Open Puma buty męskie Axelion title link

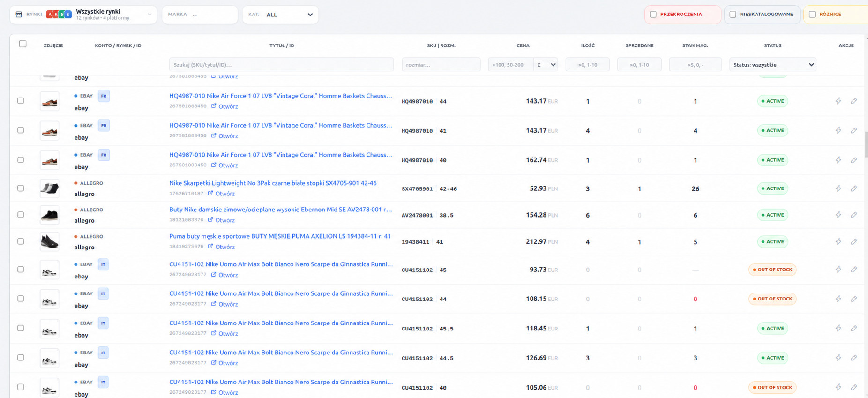[280, 236]
